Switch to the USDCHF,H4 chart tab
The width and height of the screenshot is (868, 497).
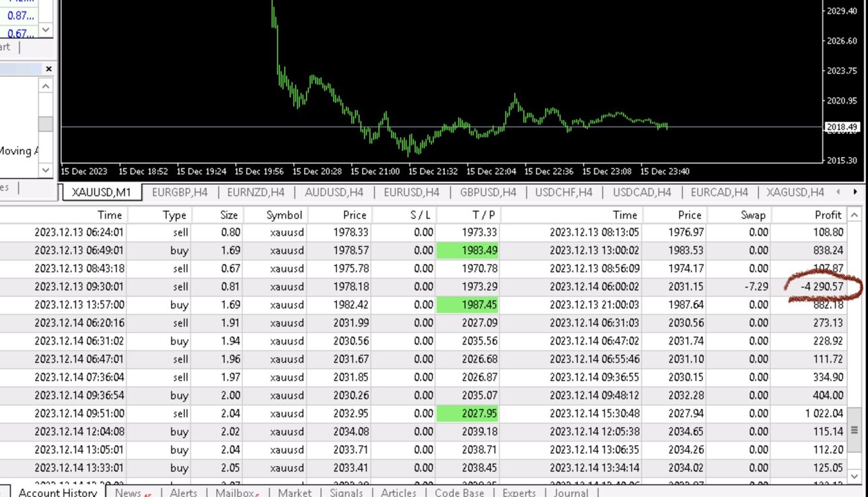tap(564, 192)
